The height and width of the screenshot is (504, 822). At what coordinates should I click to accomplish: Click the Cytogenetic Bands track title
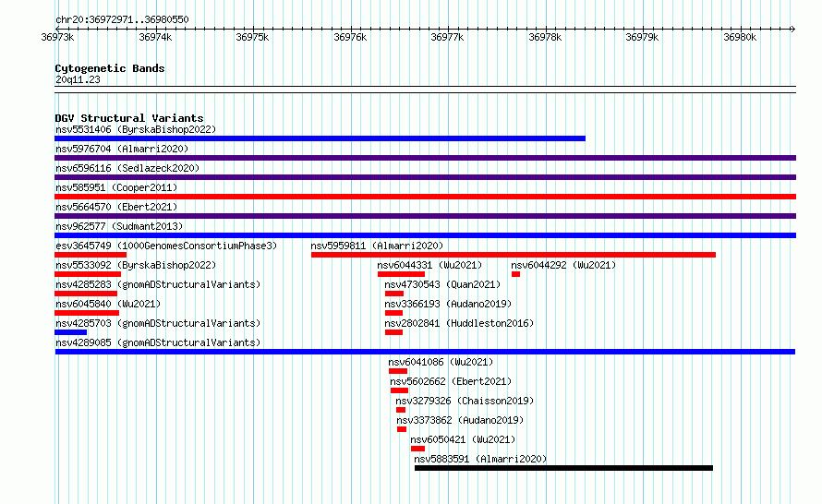click(x=110, y=68)
